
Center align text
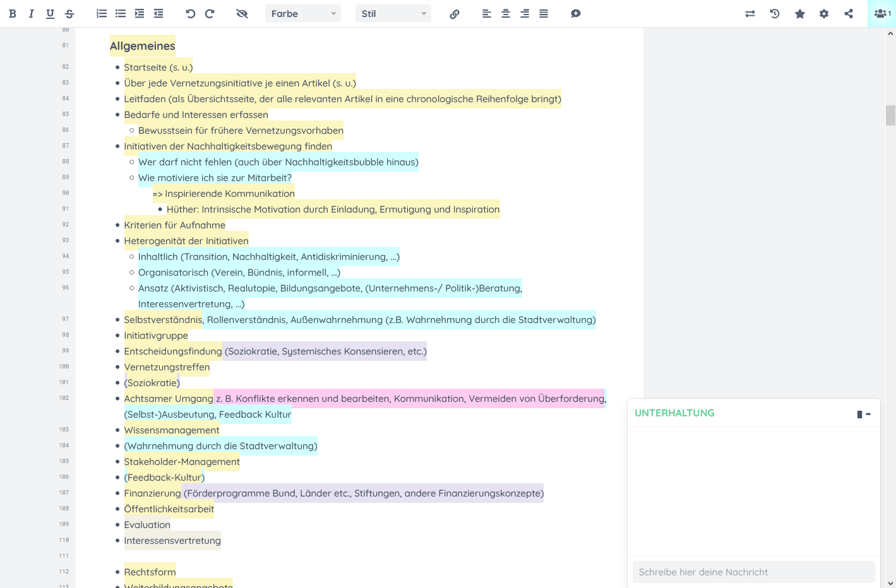click(506, 13)
